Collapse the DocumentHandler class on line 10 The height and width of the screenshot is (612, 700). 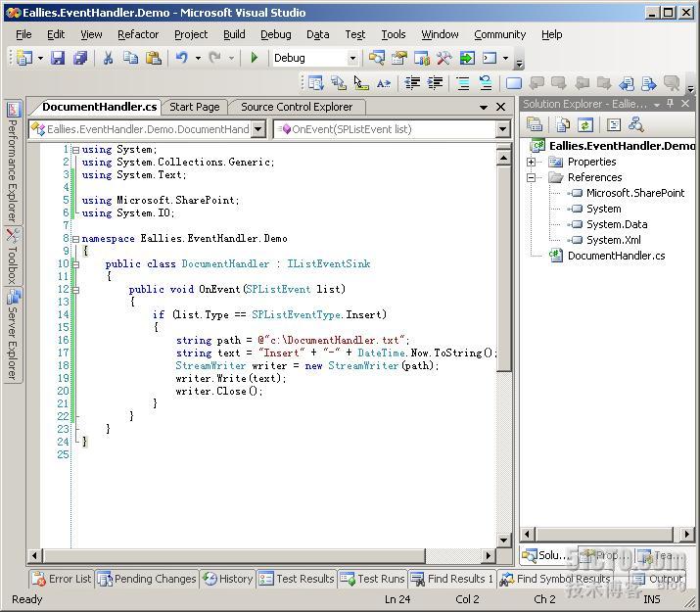point(76,264)
